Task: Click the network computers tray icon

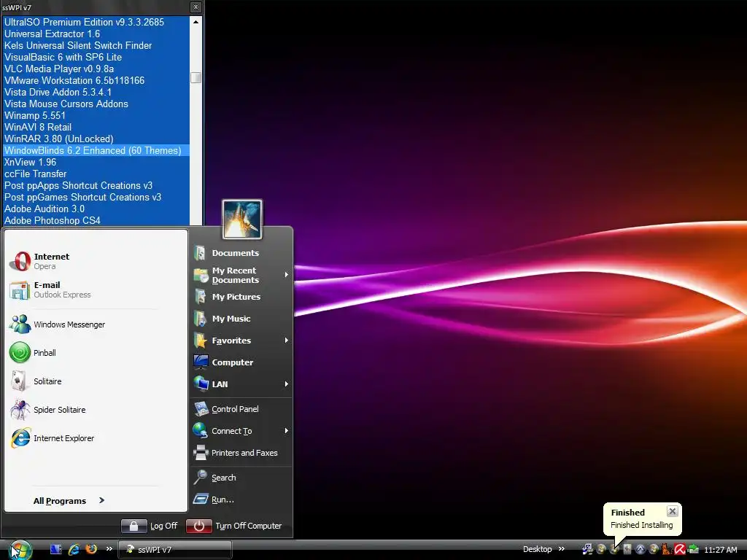Action: tap(587, 550)
